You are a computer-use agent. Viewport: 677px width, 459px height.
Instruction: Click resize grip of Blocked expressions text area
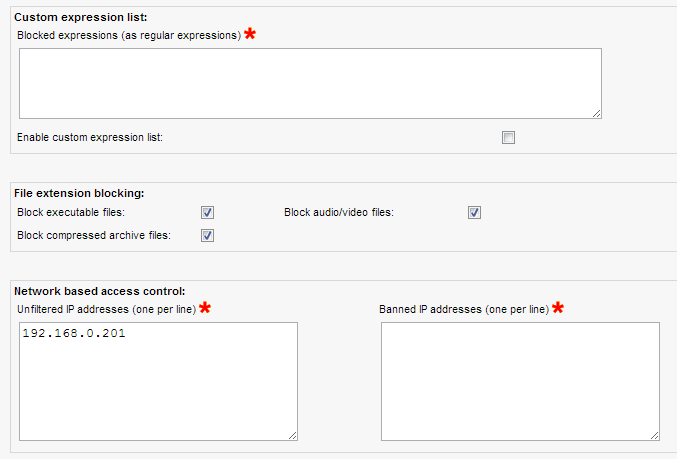click(596, 113)
